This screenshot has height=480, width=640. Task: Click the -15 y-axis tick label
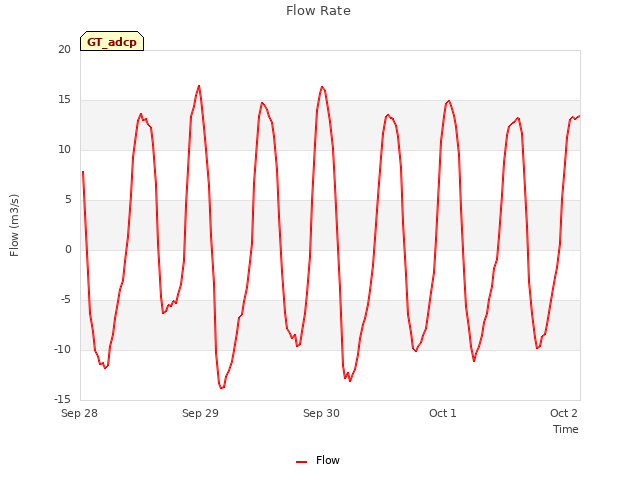62,399
